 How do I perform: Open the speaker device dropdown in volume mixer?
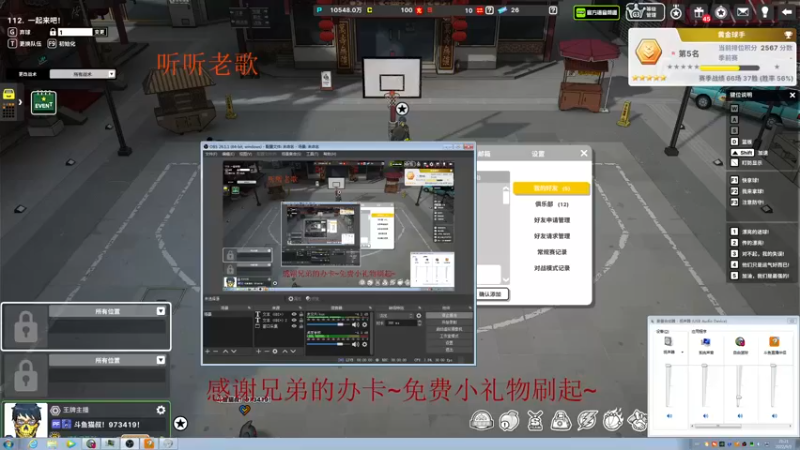coord(682,352)
